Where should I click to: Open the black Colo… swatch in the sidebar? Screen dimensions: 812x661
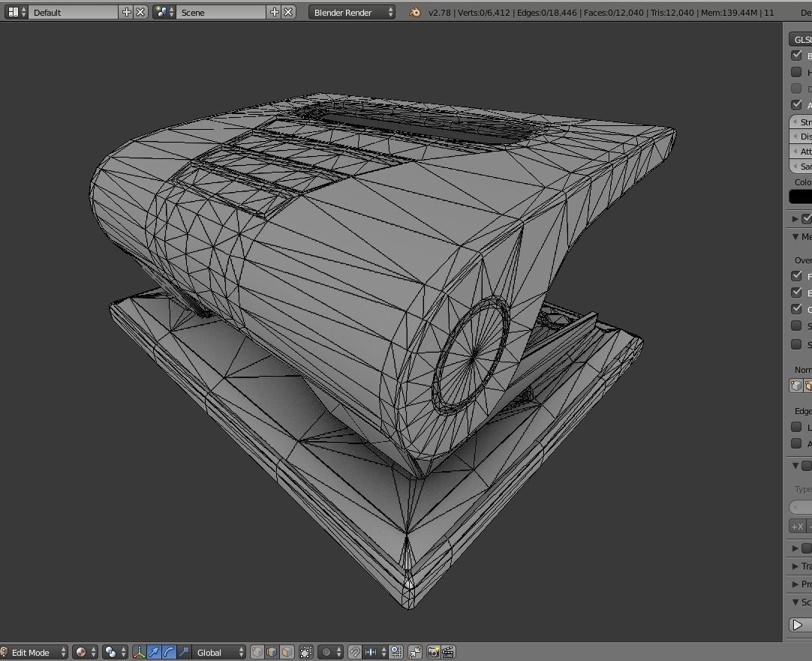[x=801, y=197]
